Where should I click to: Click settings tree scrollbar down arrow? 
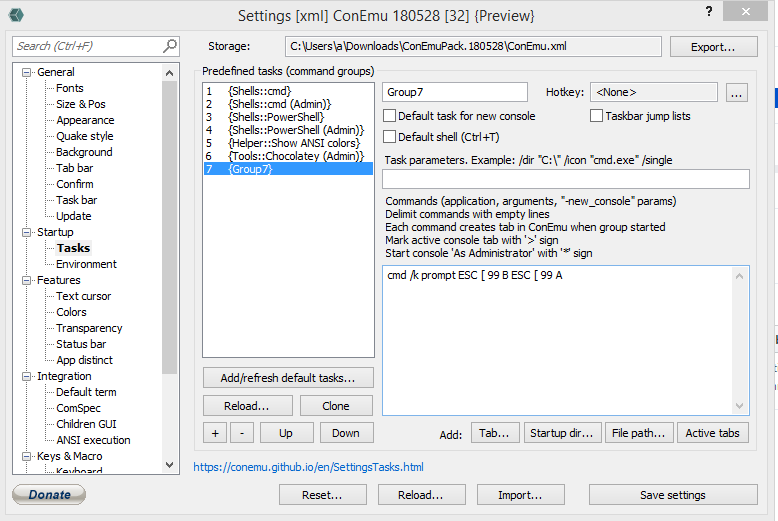169,465
